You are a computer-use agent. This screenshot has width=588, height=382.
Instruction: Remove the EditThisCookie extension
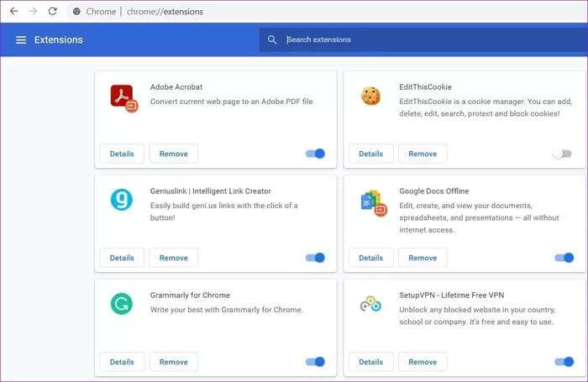(x=423, y=154)
